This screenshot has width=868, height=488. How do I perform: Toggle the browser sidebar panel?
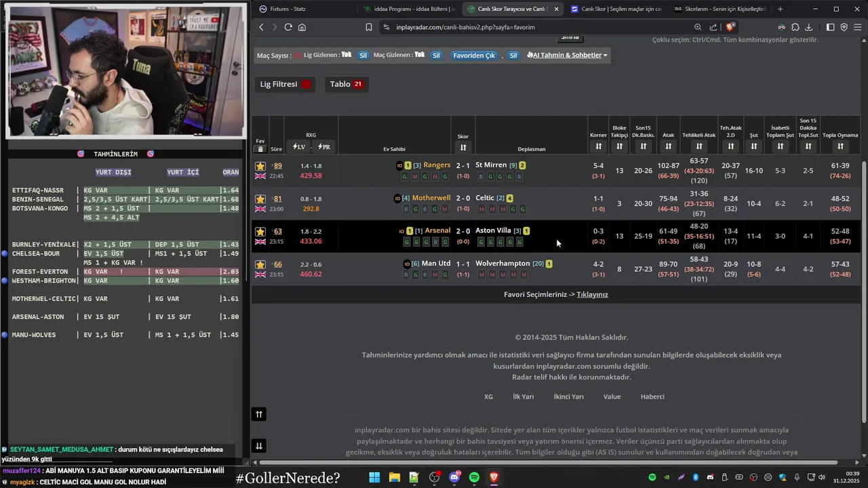pyautogui.click(x=831, y=27)
